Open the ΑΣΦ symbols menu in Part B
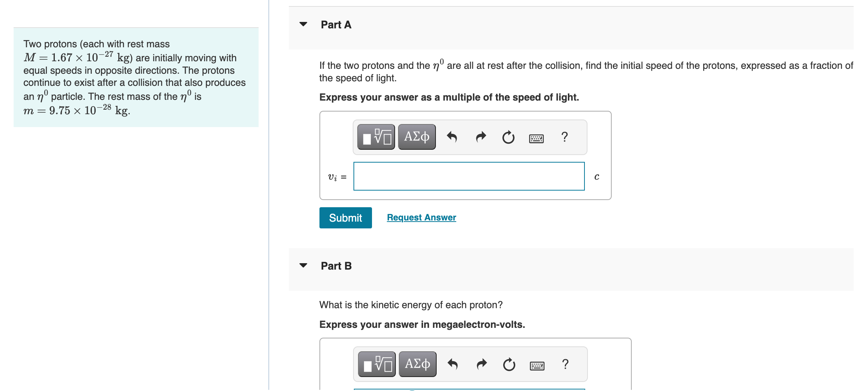The height and width of the screenshot is (391, 868). [x=417, y=364]
